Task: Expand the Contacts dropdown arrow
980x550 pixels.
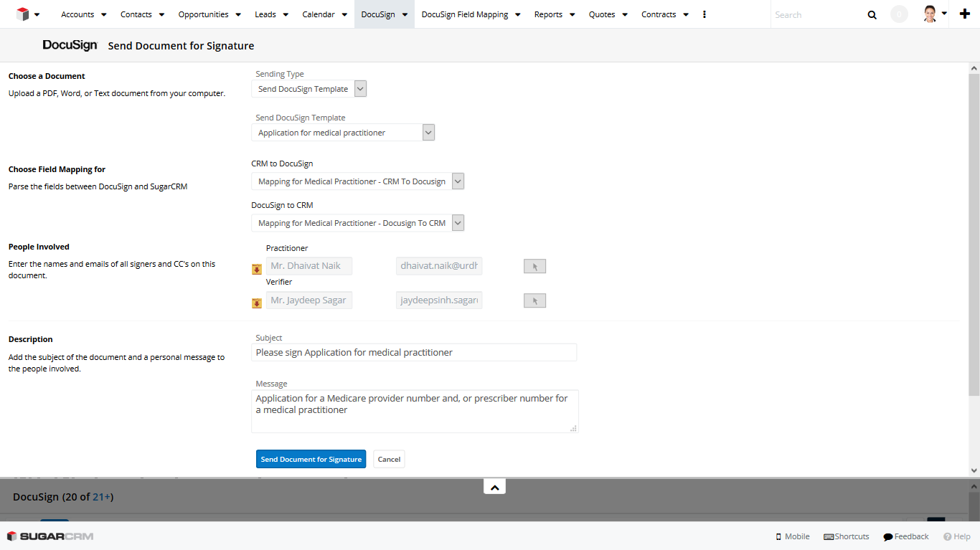Action: pos(161,14)
